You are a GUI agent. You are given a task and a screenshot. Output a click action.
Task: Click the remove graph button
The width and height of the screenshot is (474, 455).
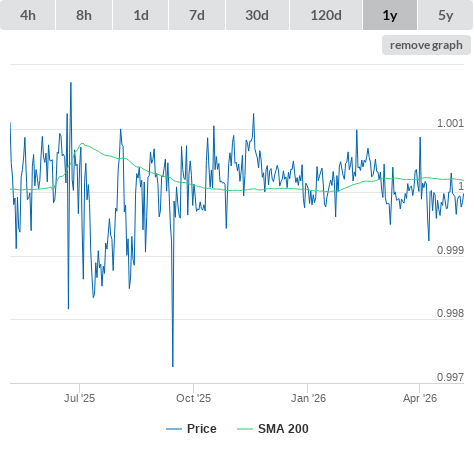click(426, 45)
